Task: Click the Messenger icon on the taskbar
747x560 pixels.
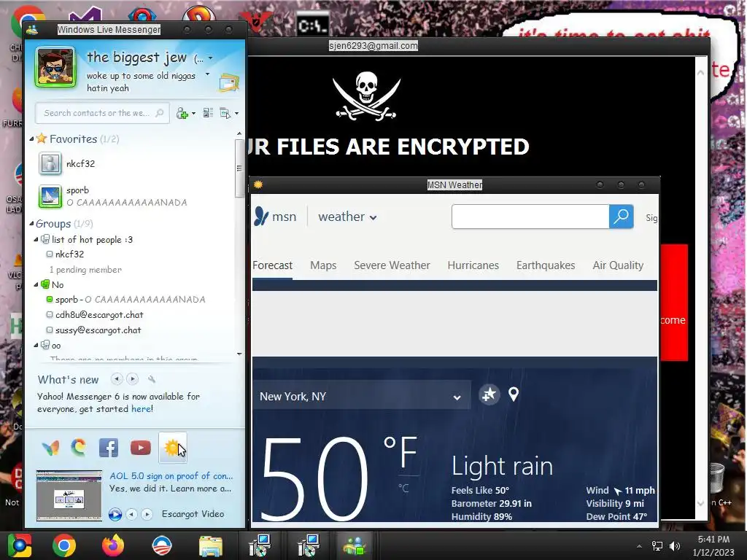Action: click(x=355, y=545)
